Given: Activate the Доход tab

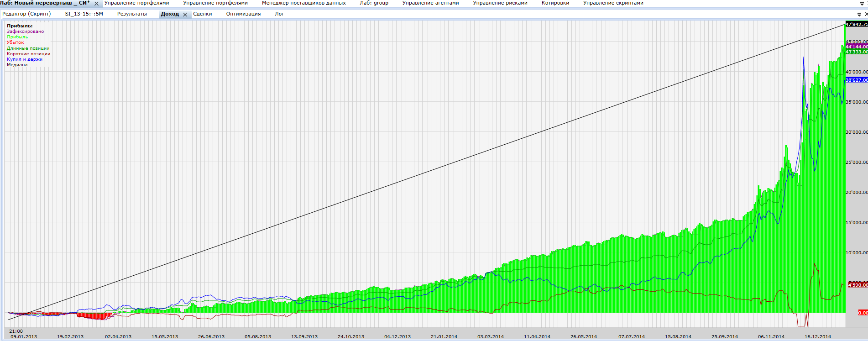Looking at the screenshot, I should pos(170,14).
